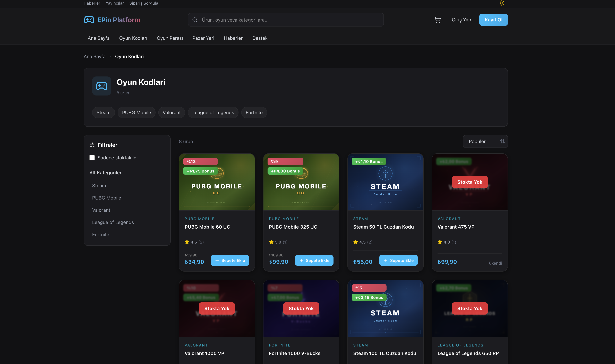This screenshot has height=364, width=615.
Task: Click star rating on PUBG Mobile 60 UC
Action: point(187,242)
